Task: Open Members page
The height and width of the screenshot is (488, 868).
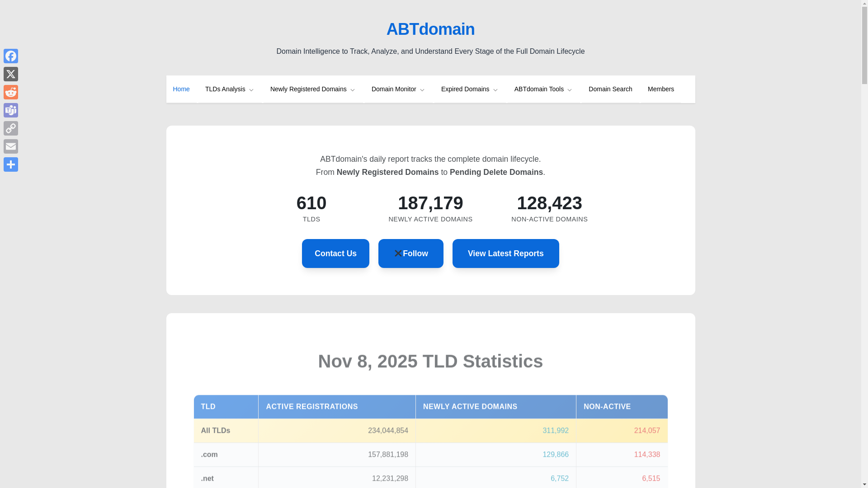Action: pyautogui.click(x=661, y=89)
